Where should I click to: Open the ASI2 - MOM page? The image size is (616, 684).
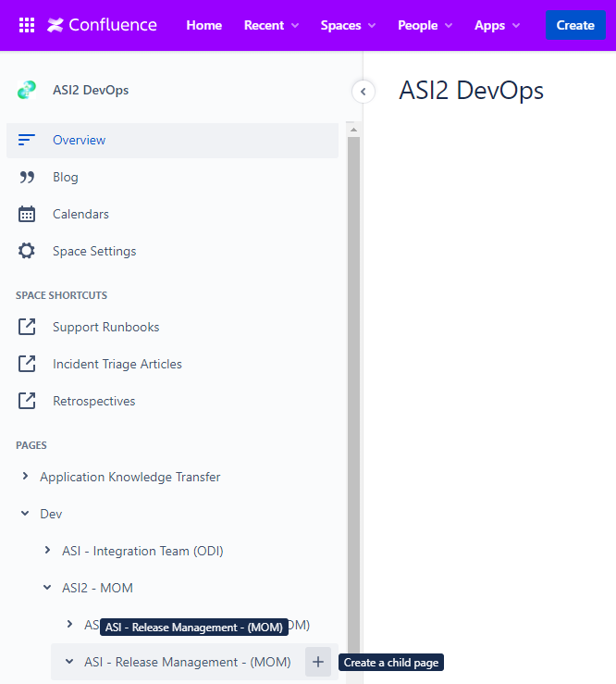(97, 588)
